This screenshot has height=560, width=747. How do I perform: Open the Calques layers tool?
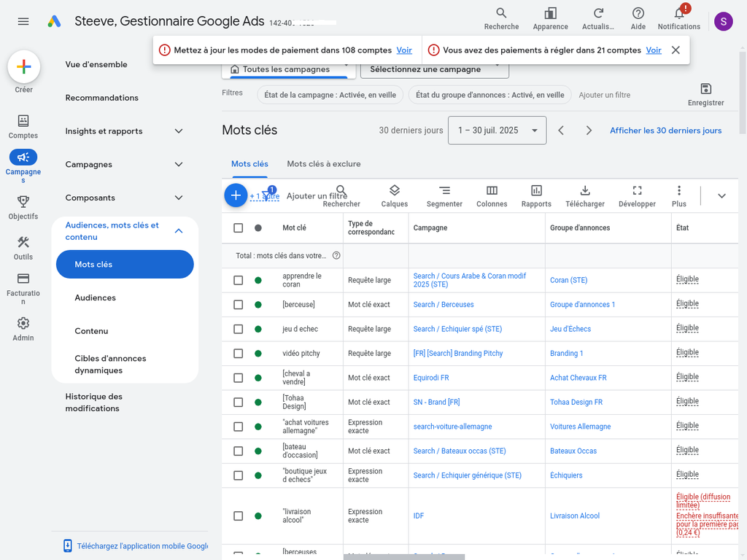[394, 196]
